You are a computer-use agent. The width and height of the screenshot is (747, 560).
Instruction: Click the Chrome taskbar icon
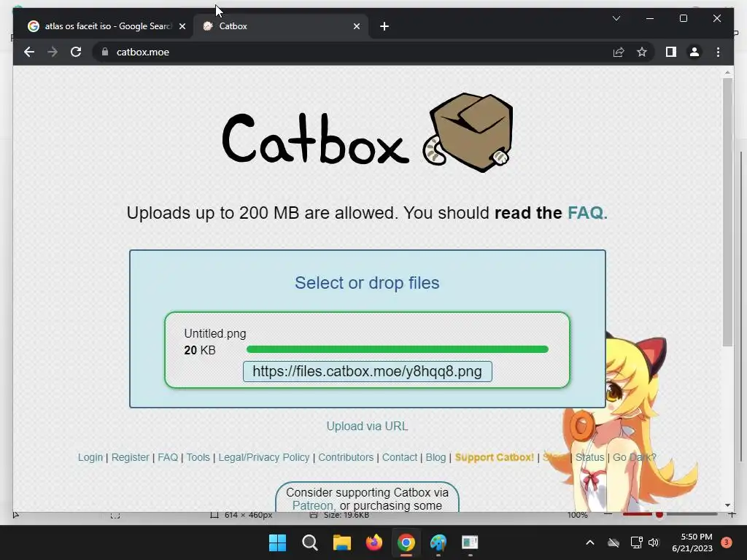click(406, 542)
